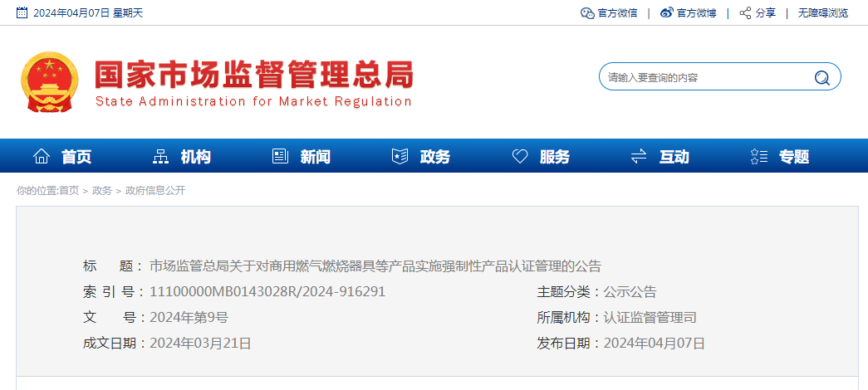Click the 国家市场监督管理总局 site title
The height and width of the screenshot is (390, 868).
tap(254, 74)
